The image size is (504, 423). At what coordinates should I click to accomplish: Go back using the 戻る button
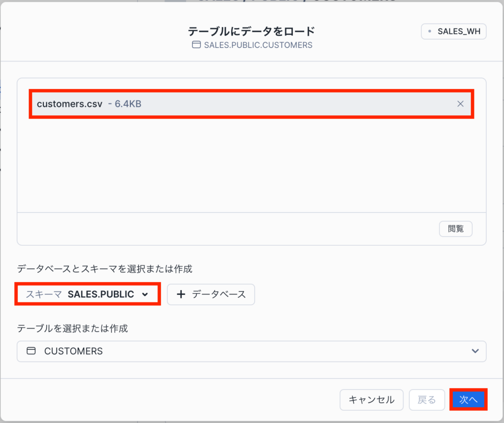(427, 400)
